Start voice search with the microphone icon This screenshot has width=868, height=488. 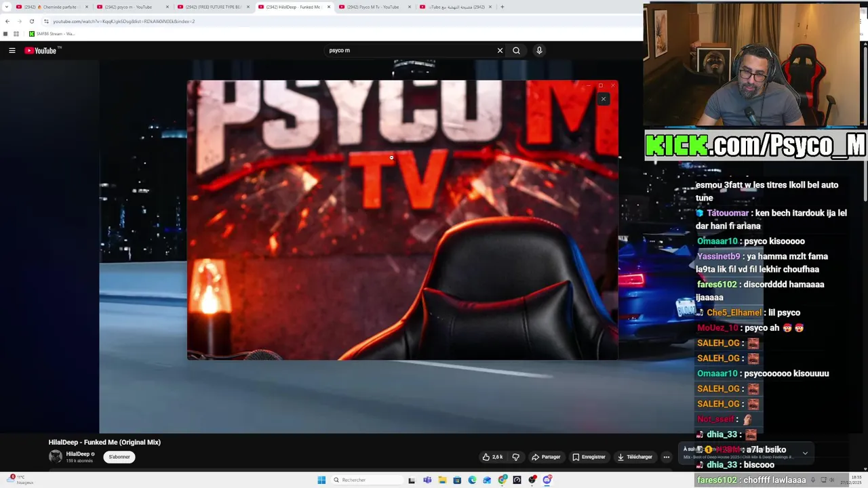tap(539, 50)
